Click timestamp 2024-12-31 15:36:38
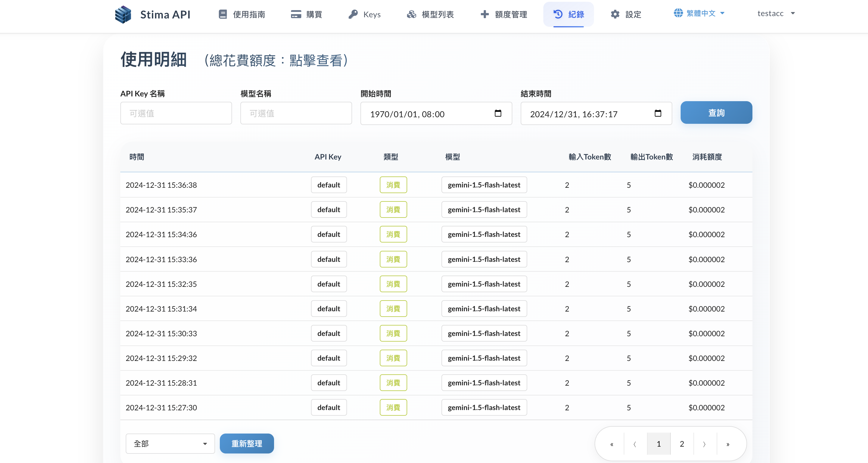Image resolution: width=868 pixels, height=463 pixels. [x=161, y=185]
